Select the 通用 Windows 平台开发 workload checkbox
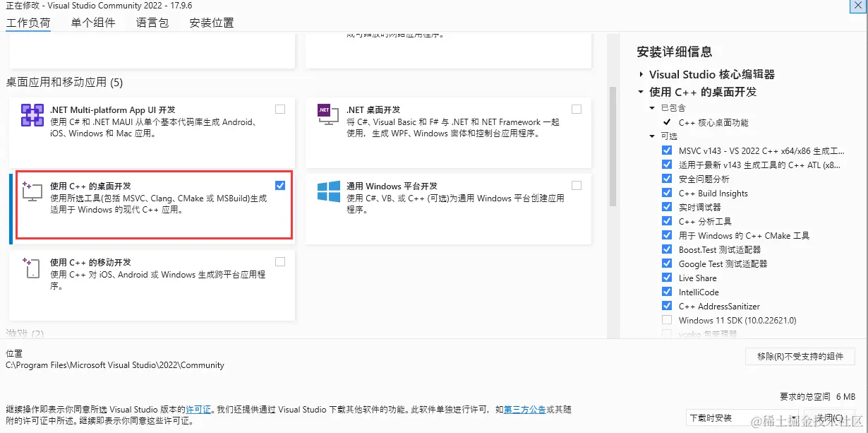Viewport: 868px width, 433px height. 577,185
